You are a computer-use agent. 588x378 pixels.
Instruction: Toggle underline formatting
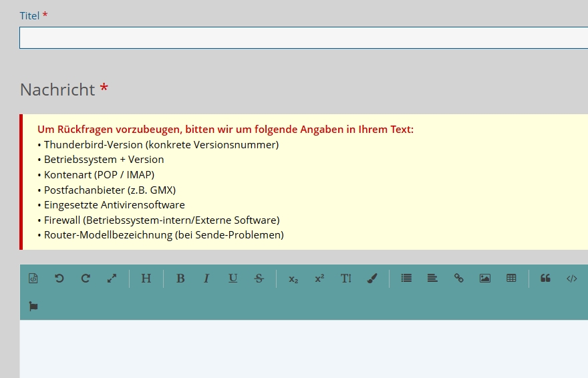coord(233,278)
